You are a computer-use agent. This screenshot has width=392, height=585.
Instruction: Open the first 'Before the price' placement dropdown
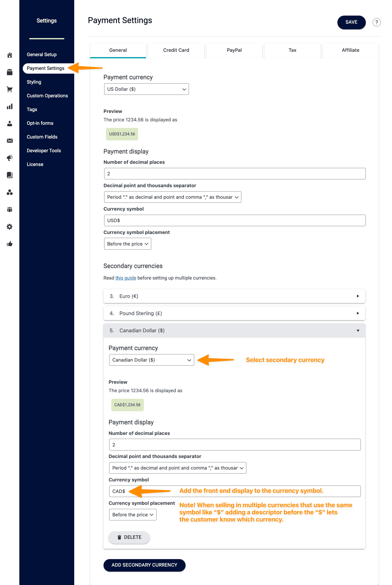coord(127,244)
